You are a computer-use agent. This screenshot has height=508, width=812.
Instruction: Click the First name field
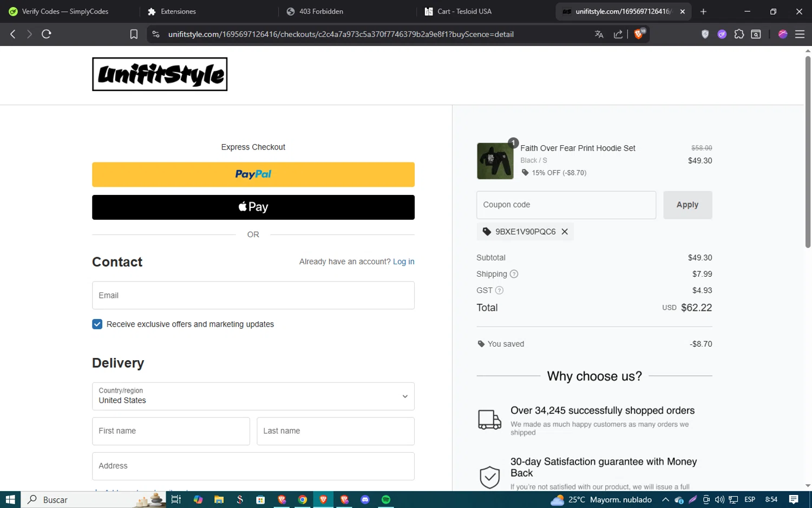click(x=171, y=431)
